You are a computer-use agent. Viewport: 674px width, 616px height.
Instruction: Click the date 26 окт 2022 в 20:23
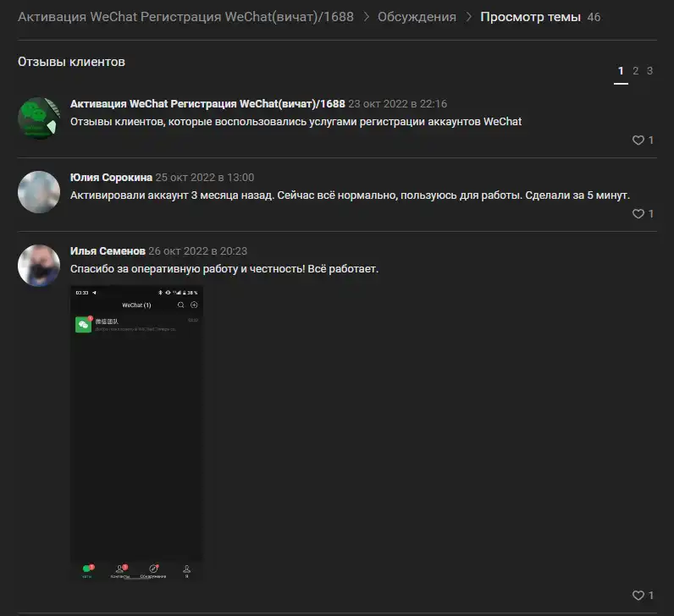click(198, 250)
